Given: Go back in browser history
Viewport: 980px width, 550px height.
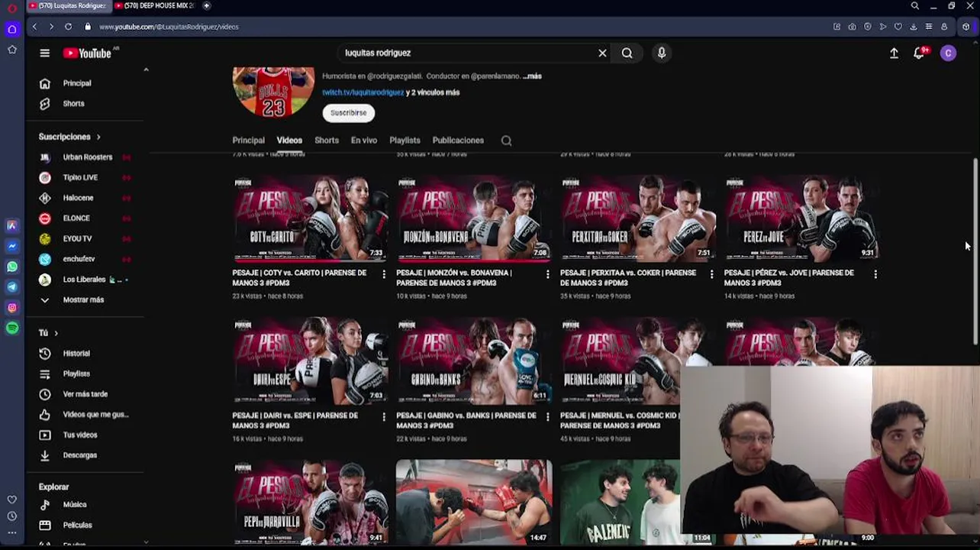Looking at the screenshot, I should (x=34, y=27).
